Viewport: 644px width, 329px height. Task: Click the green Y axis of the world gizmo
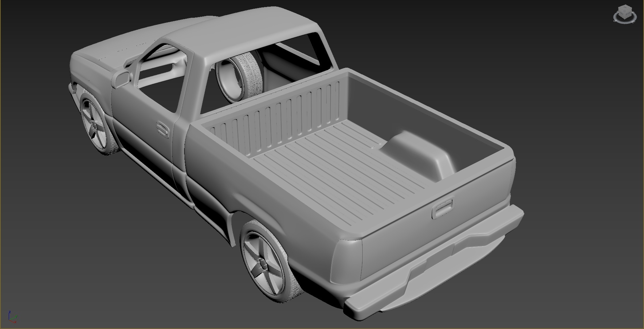tap(13, 317)
